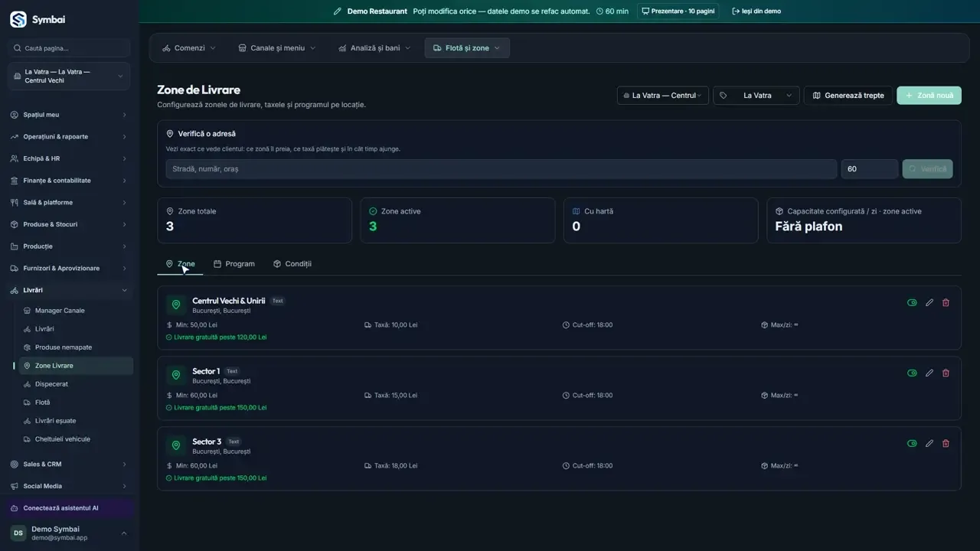Select the Zone tab
980x551 pixels.
180,264
